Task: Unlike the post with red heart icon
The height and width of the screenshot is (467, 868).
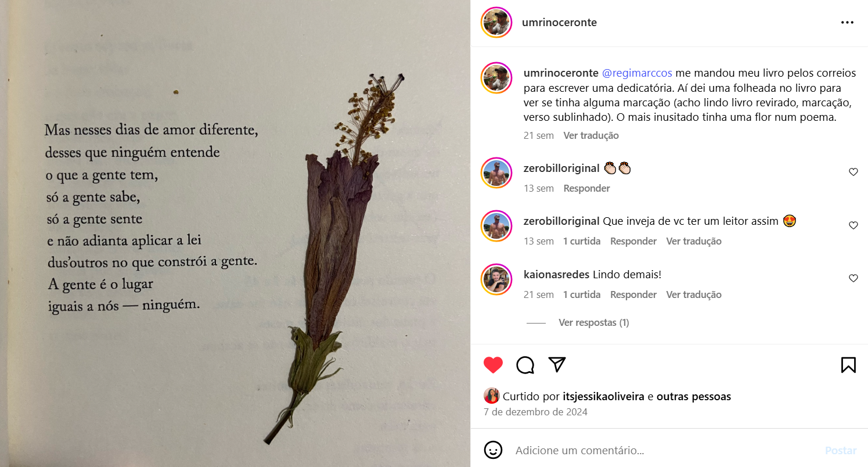Action: pyautogui.click(x=493, y=365)
